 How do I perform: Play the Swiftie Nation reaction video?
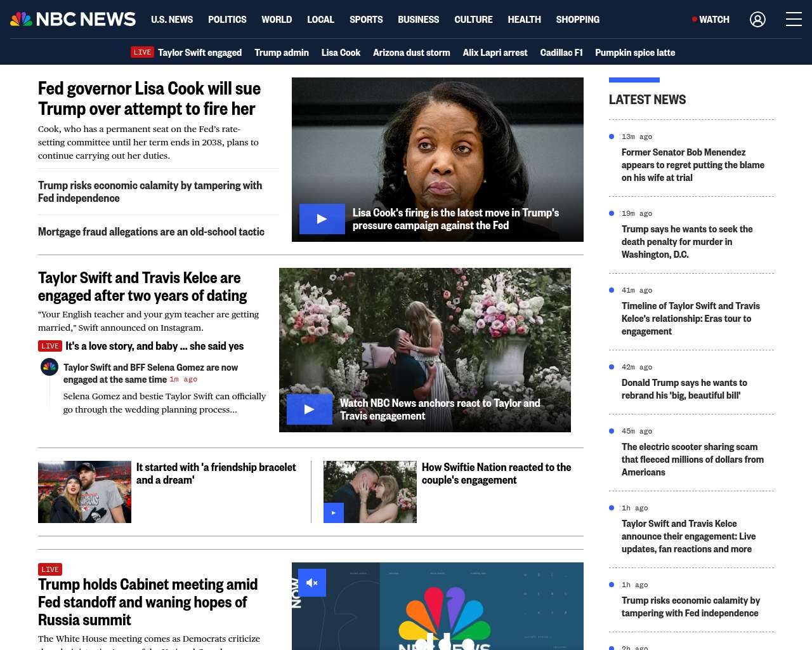click(x=334, y=513)
